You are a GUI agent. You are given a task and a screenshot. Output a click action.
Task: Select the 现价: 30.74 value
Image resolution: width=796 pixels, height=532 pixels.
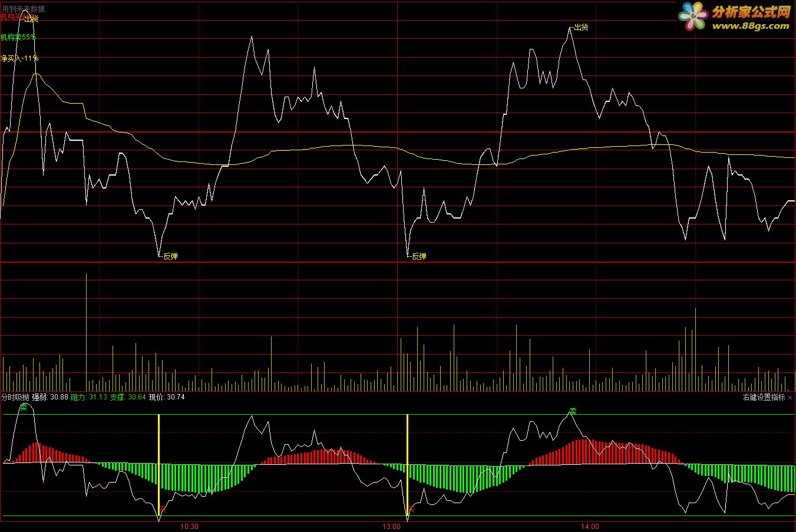pos(167,397)
